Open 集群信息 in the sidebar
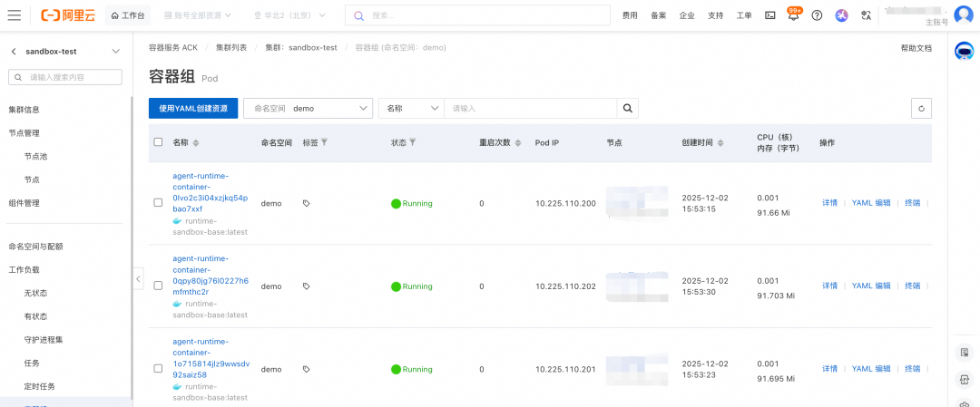980x407 pixels. [x=24, y=110]
